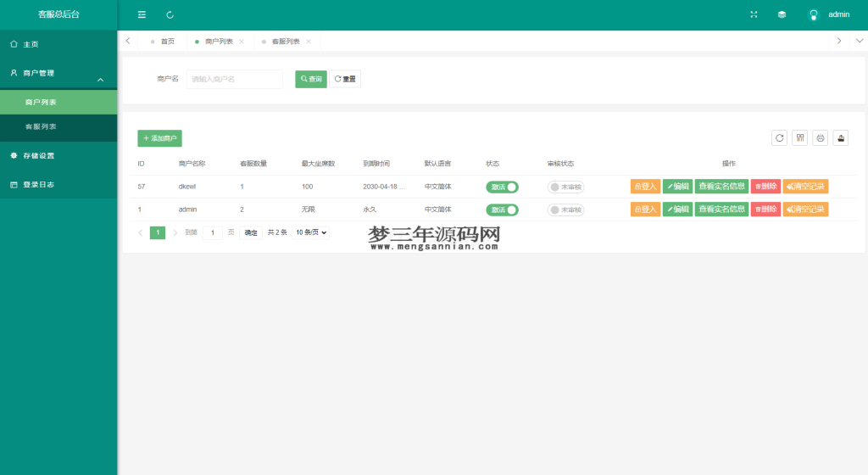868x475 pixels.
Task: Click the admin avatar icon
Action: (813, 15)
